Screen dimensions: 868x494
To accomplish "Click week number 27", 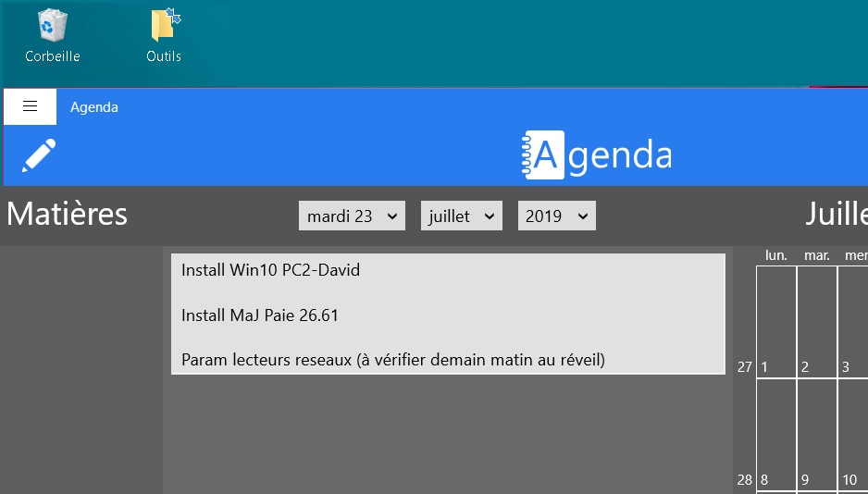I will coord(745,366).
